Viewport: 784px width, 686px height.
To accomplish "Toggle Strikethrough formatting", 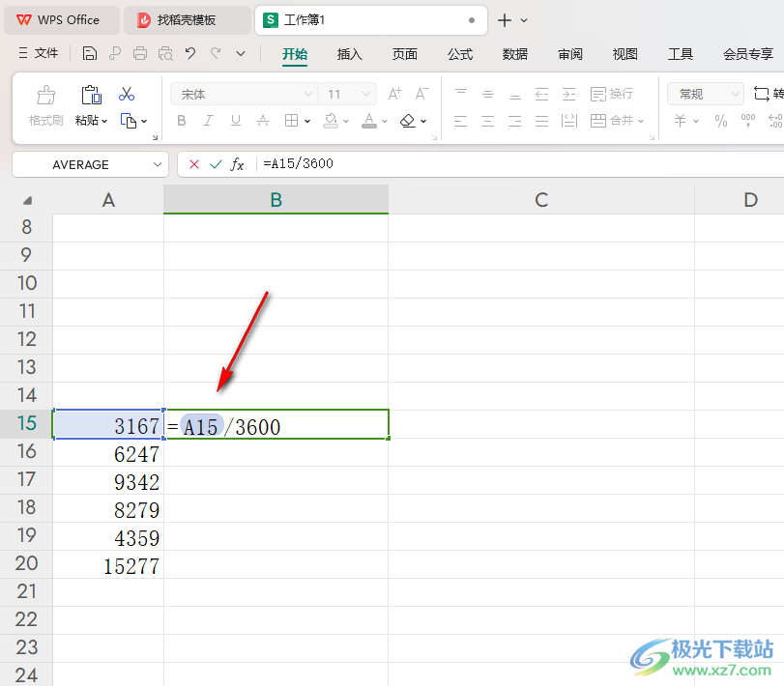I will [263, 121].
